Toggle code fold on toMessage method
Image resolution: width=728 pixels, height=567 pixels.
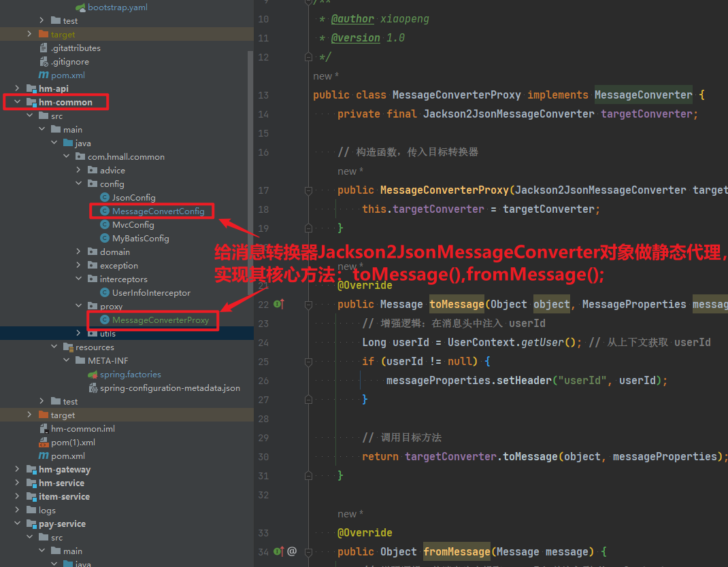308,305
